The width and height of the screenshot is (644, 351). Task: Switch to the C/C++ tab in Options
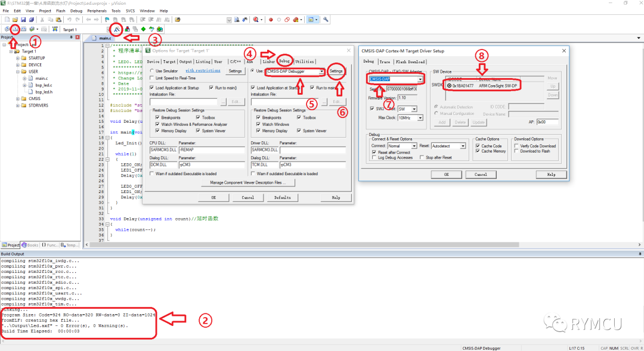(235, 61)
